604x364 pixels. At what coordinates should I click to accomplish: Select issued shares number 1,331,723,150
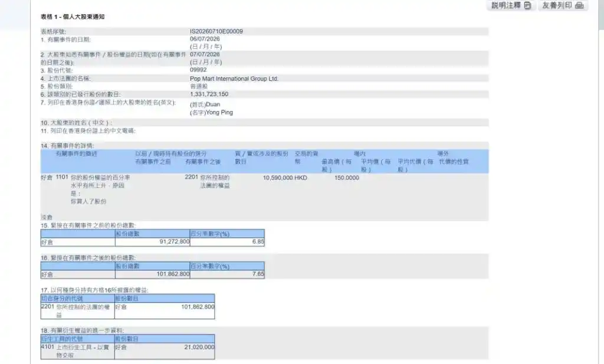[209, 94]
